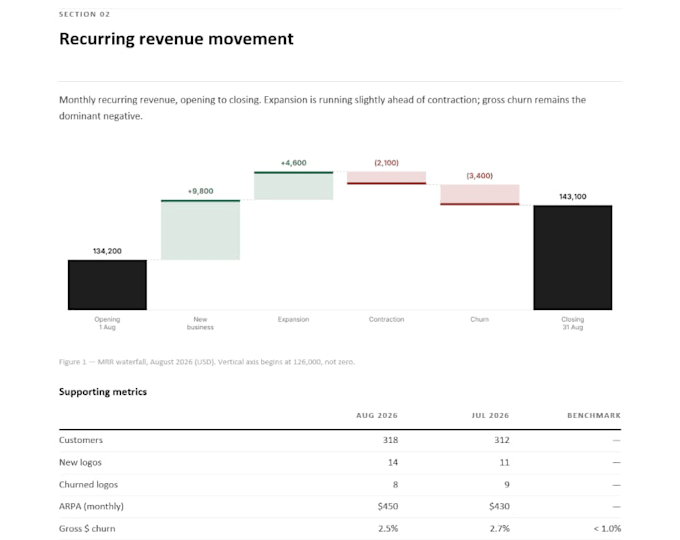The width and height of the screenshot is (680, 540).
Task: Select the Recurring revenue movement heading
Action: 176,39
